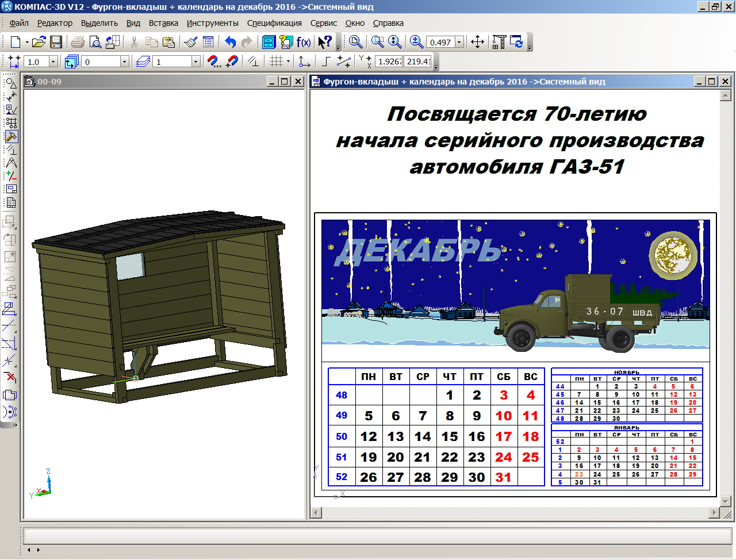Screen dimensions: 736x560
Task: Click the ДЕКАБРЬ title text
Action: click(x=419, y=251)
